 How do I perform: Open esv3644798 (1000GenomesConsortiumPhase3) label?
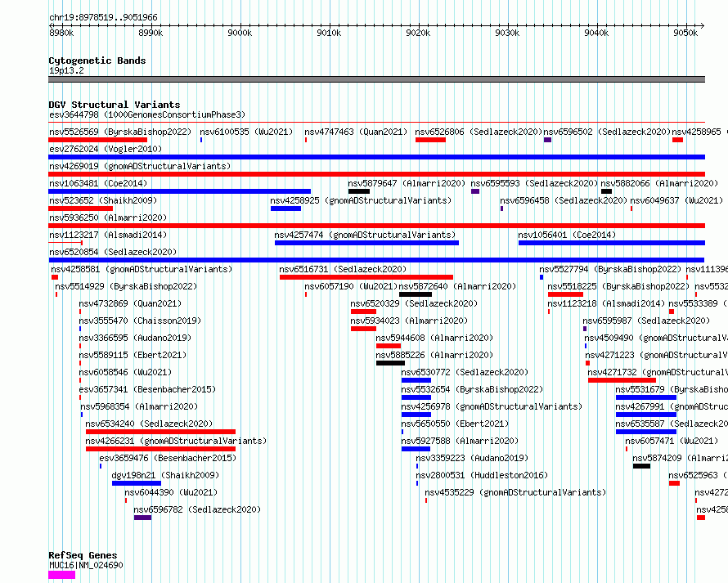coord(147,114)
